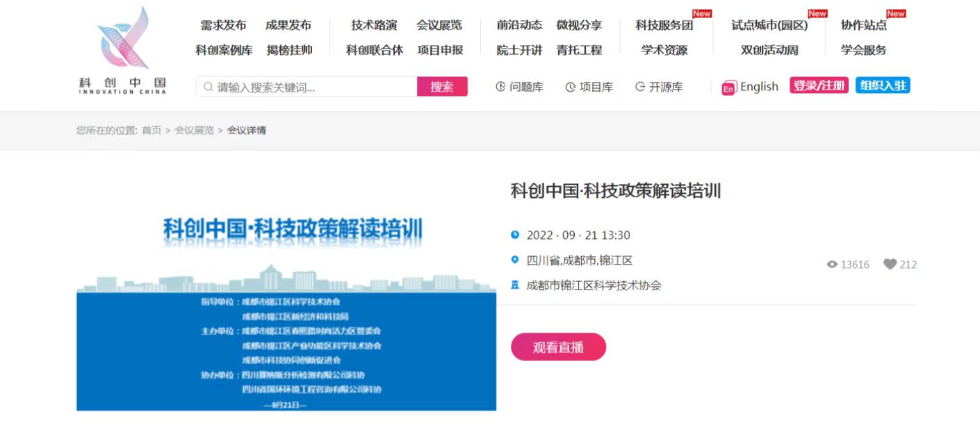The width and height of the screenshot is (980, 443).
Task: Click the 观看直播 watch live button
Action: click(558, 347)
